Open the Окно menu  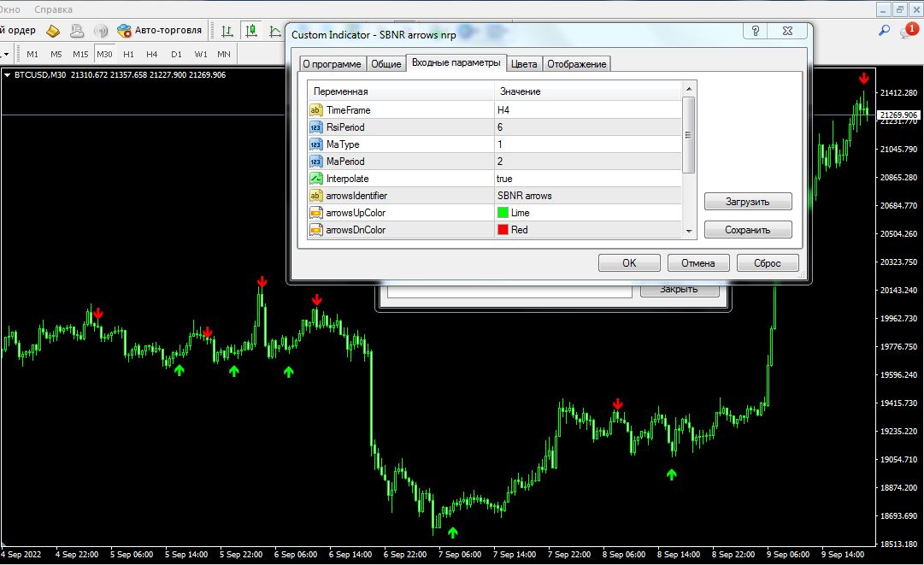[10, 9]
